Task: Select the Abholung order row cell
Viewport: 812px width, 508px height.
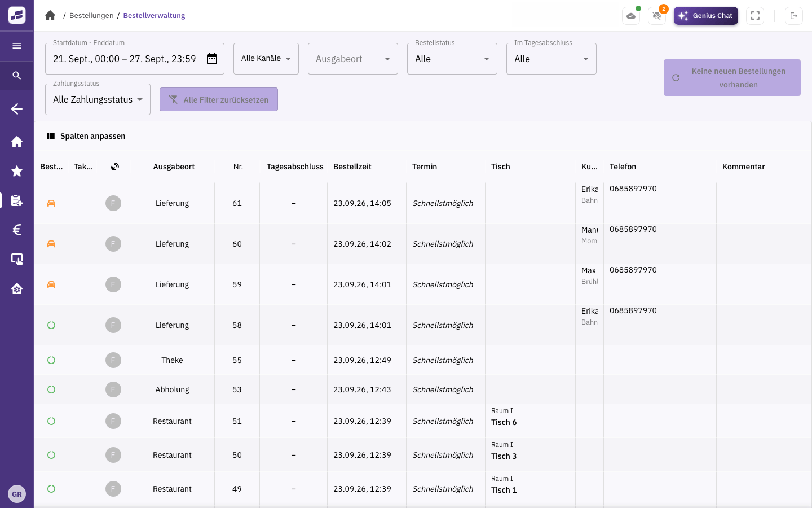Action: click(x=172, y=389)
